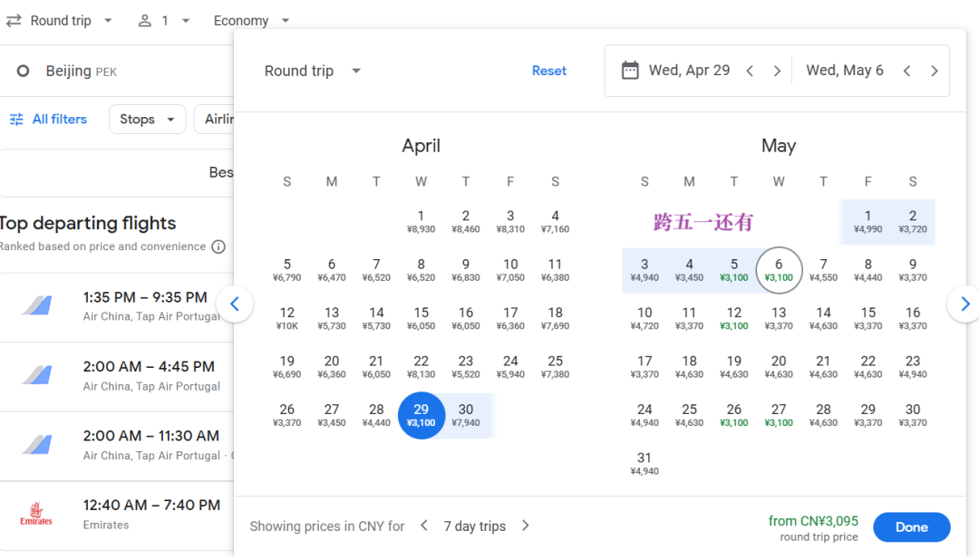
Task: Open the 2:00 AM – 11:30 AM flight
Action: coord(117,445)
